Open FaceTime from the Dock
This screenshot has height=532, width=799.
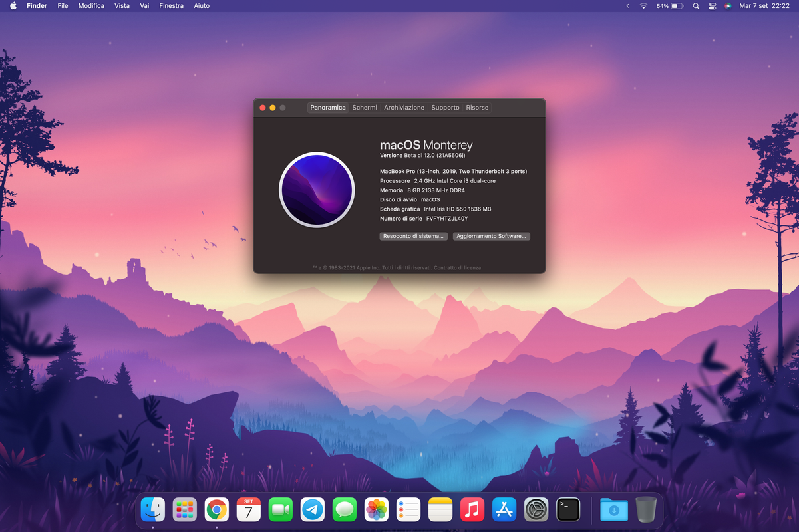coord(281,510)
